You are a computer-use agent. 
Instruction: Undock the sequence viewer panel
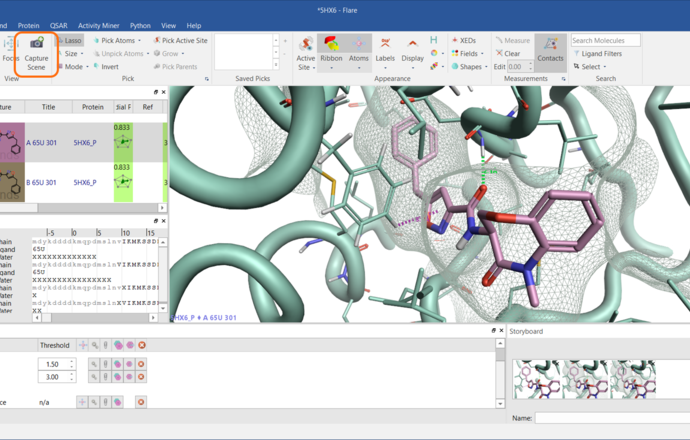tap(156, 221)
